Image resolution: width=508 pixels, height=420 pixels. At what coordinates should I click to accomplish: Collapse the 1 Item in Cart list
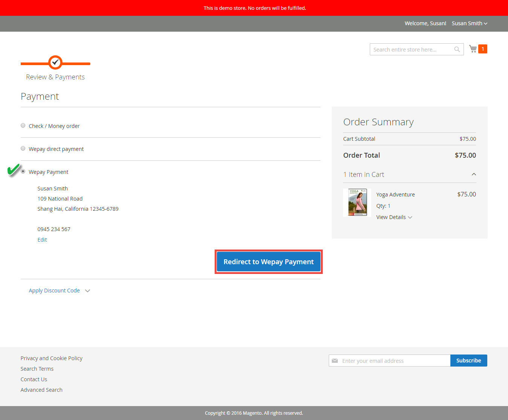point(474,174)
